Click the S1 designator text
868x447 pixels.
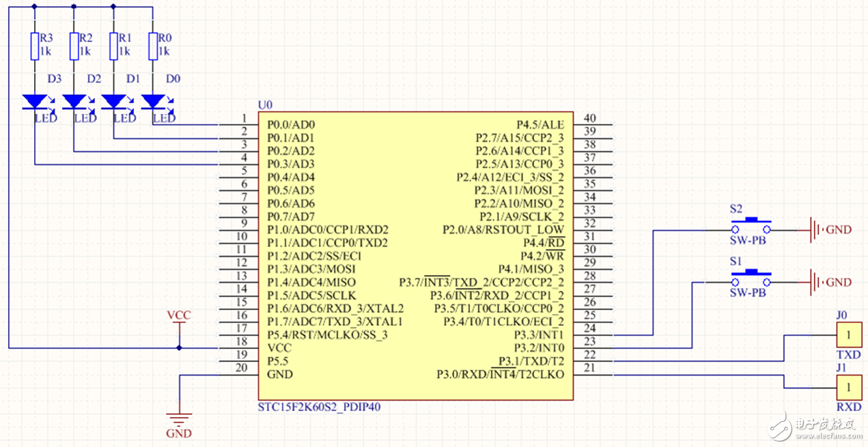[x=736, y=261]
